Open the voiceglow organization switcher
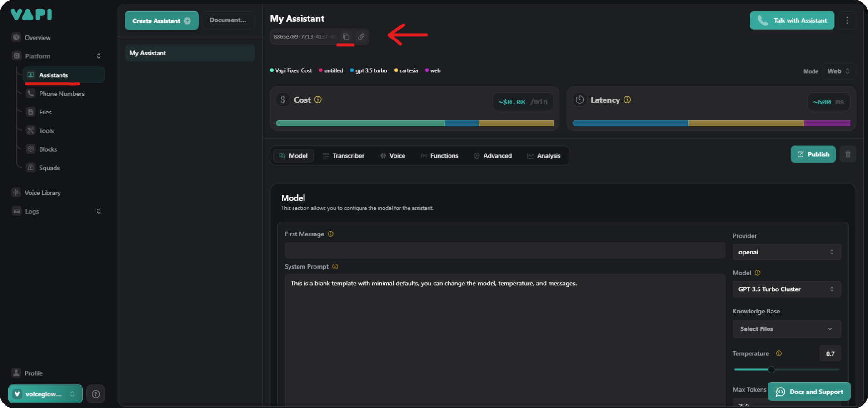 click(x=45, y=394)
